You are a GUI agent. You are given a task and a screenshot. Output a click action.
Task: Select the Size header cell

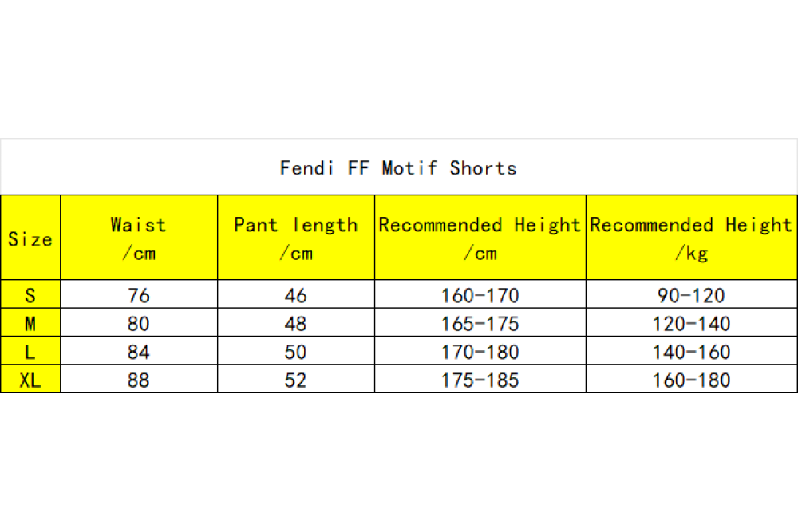pyautogui.click(x=30, y=238)
